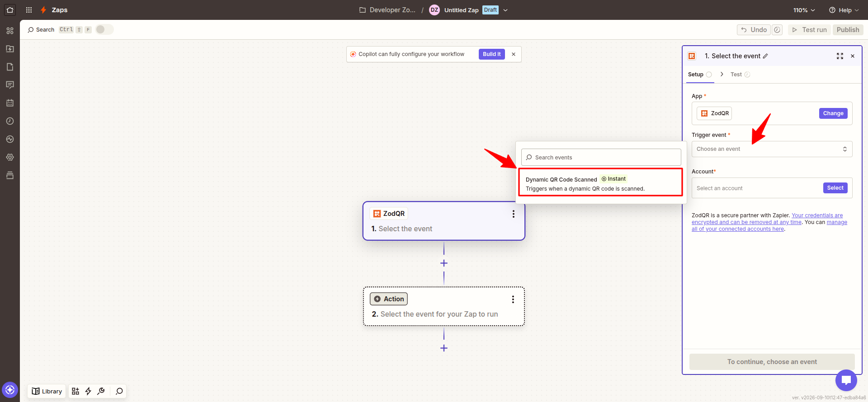Screen dimensions: 868x402
Task: Add a step between ZodQR and Action
Action: [x=444, y=263]
